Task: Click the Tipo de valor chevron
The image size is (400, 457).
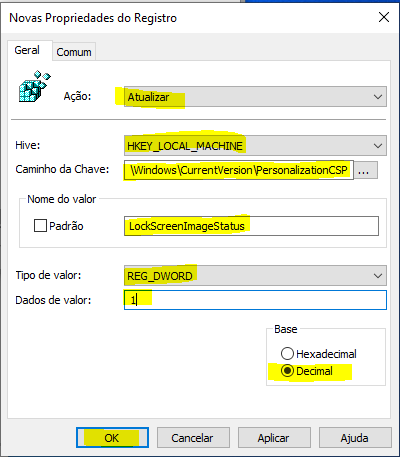Action: tap(378, 276)
